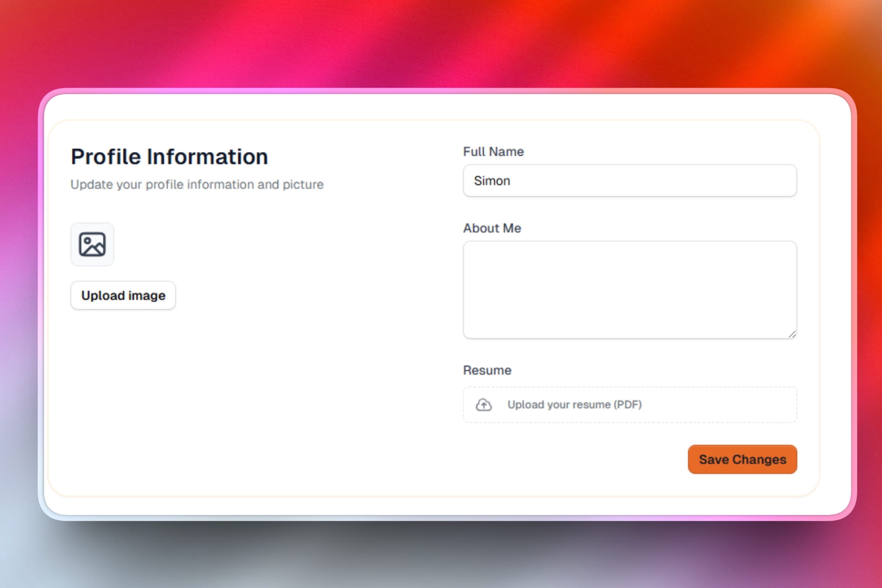This screenshot has height=588, width=882.
Task: Click the Profile Information heading
Action: coord(169,157)
